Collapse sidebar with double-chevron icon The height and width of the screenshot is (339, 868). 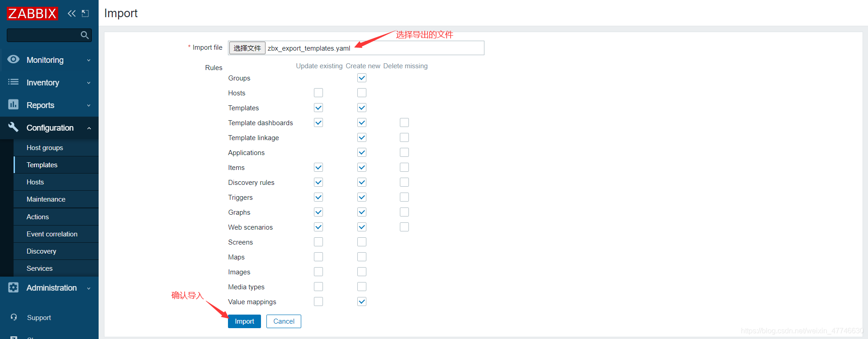[71, 14]
